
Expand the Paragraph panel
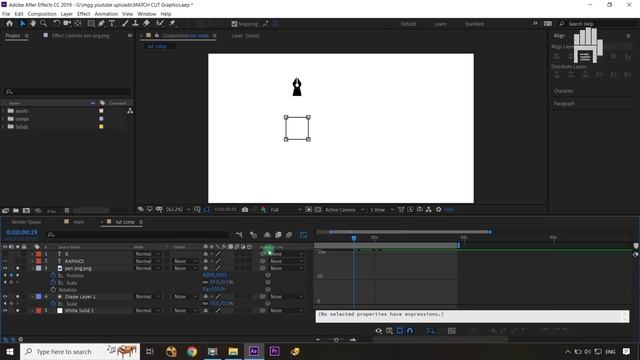[564, 103]
